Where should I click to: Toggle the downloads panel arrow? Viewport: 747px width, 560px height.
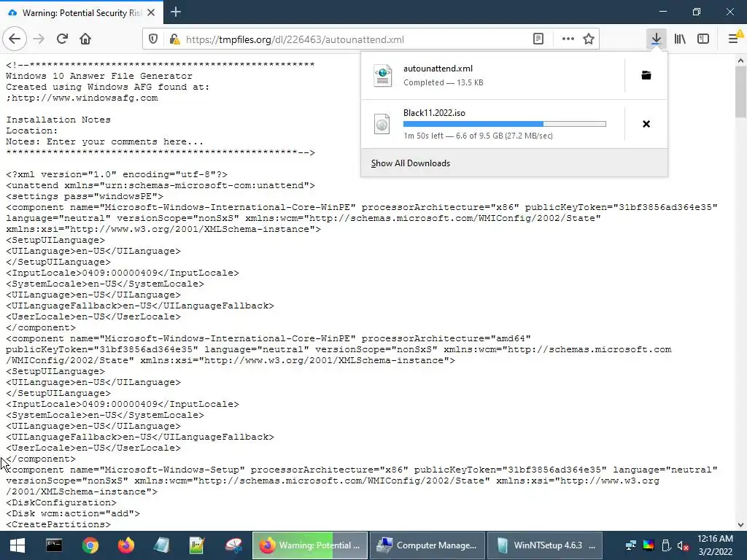click(x=656, y=39)
